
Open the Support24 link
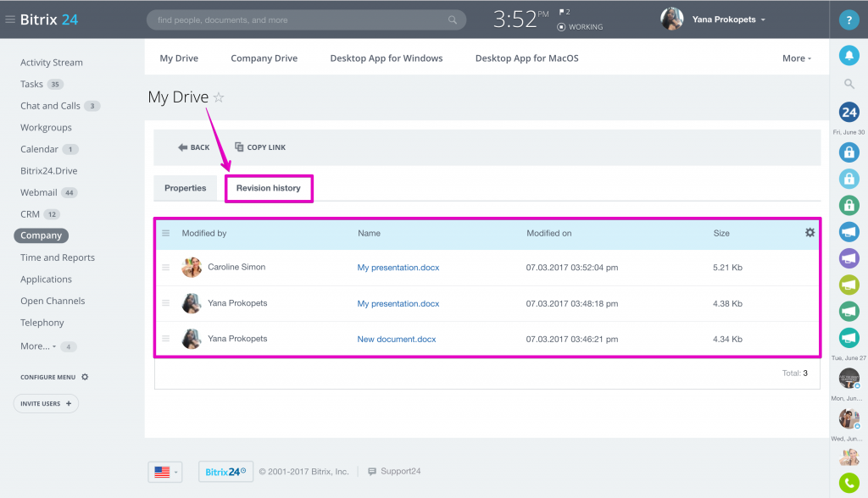point(394,472)
